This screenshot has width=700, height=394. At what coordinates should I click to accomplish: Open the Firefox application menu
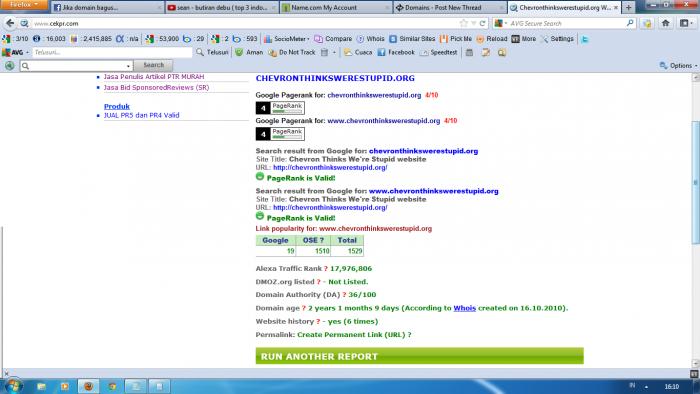coord(24,4)
